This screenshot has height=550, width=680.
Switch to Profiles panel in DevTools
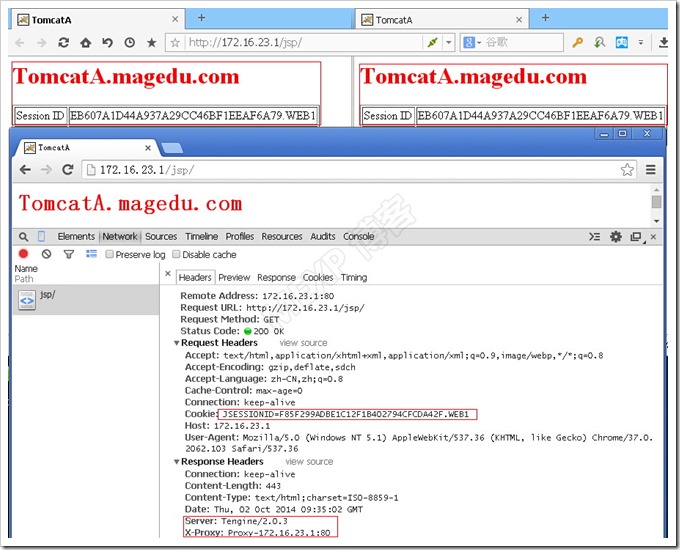[x=240, y=236]
